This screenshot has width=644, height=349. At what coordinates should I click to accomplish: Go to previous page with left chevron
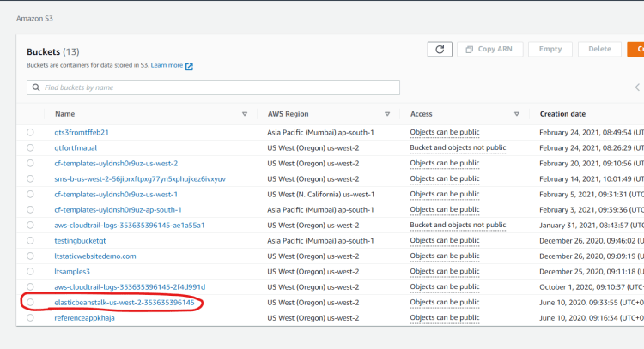(x=637, y=87)
